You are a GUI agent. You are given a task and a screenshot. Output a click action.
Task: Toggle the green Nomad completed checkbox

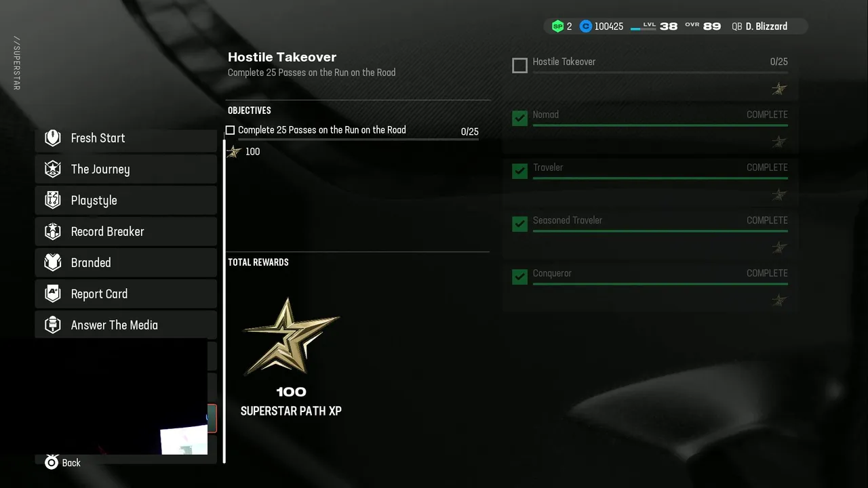tap(519, 119)
